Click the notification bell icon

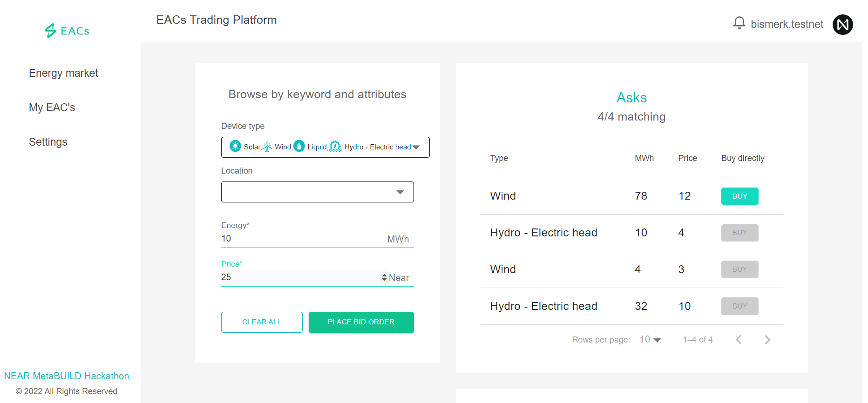pos(739,23)
